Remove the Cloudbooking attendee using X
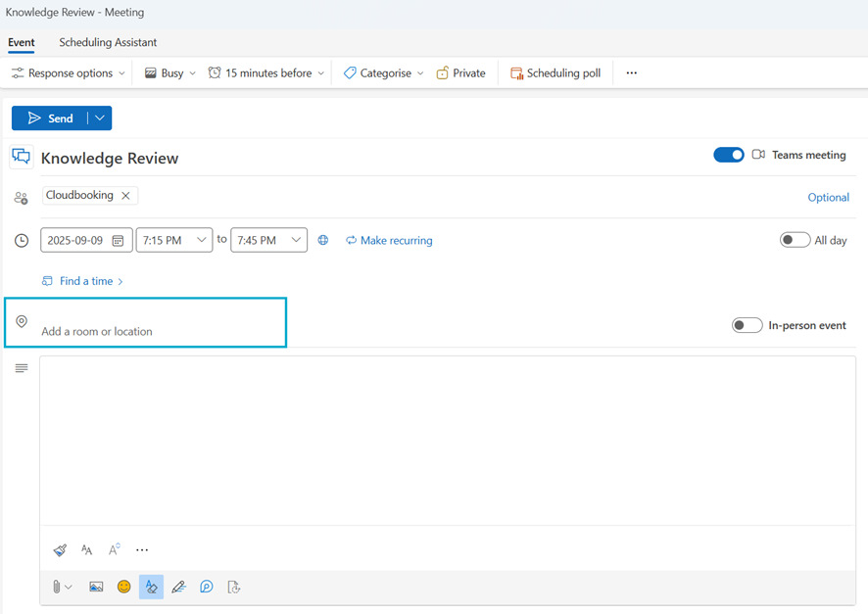 pyautogui.click(x=125, y=196)
